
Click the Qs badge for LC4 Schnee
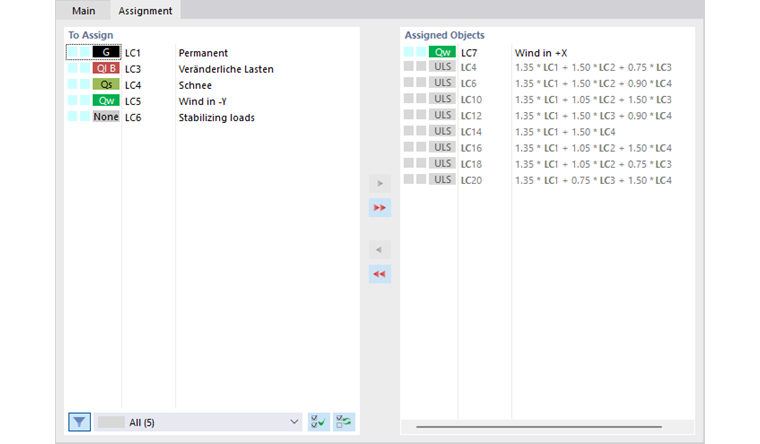tap(106, 84)
